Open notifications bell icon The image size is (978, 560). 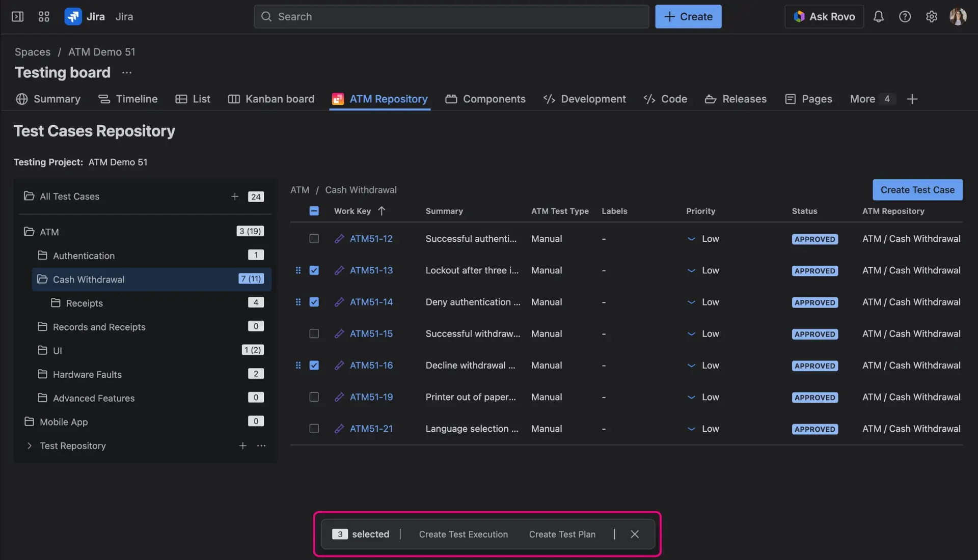pos(878,16)
